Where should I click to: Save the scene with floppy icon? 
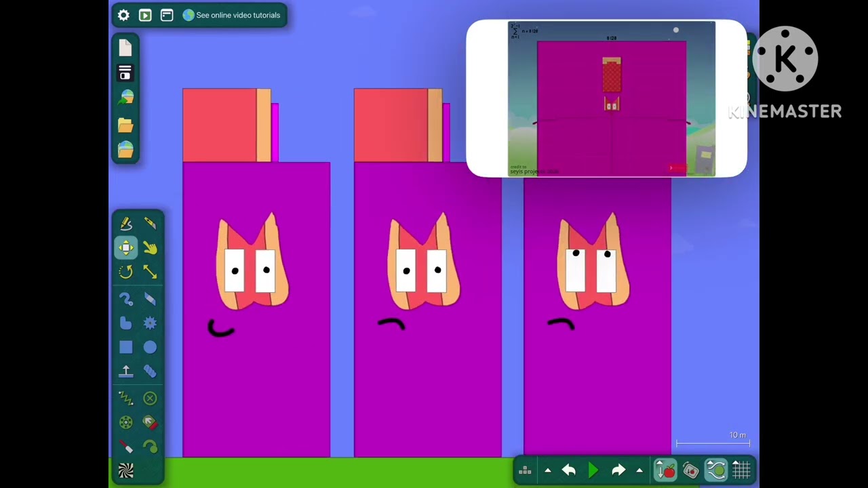pyautogui.click(x=125, y=73)
